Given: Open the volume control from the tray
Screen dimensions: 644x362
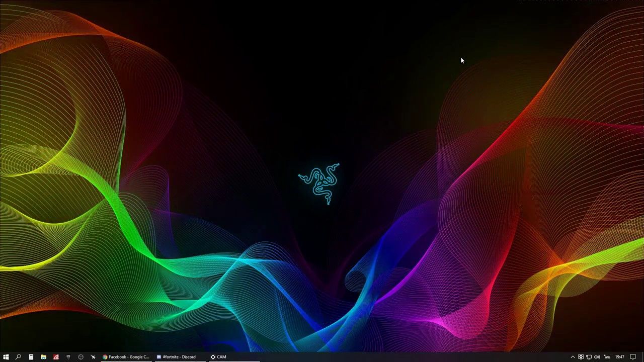Looking at the screenshot, I should 597,357.
